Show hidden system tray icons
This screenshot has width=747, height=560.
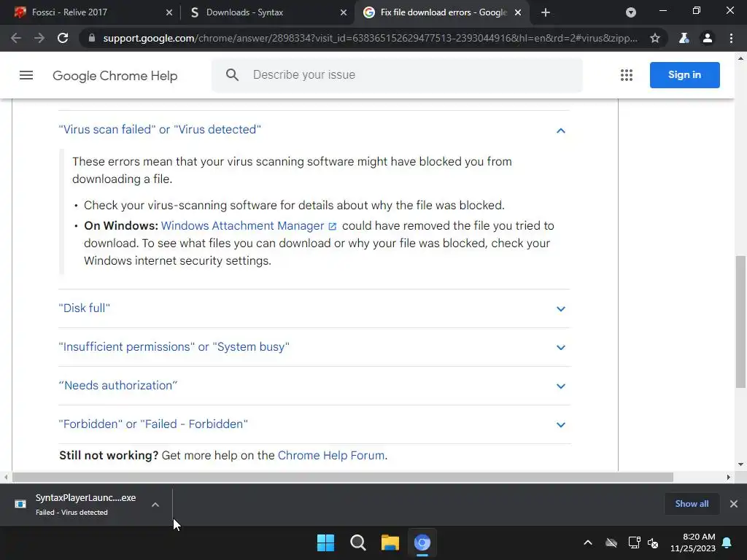click(588, 542)
